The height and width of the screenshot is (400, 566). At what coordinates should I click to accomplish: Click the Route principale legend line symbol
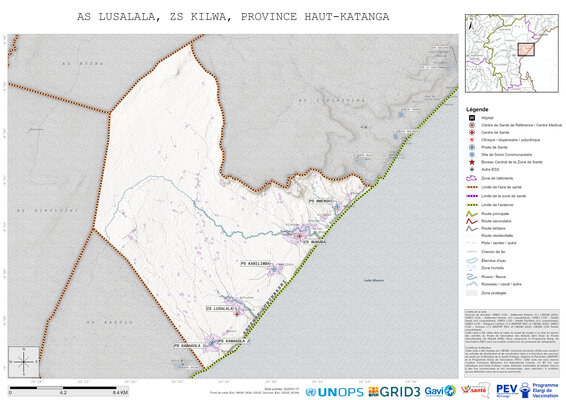pos(472,214)
